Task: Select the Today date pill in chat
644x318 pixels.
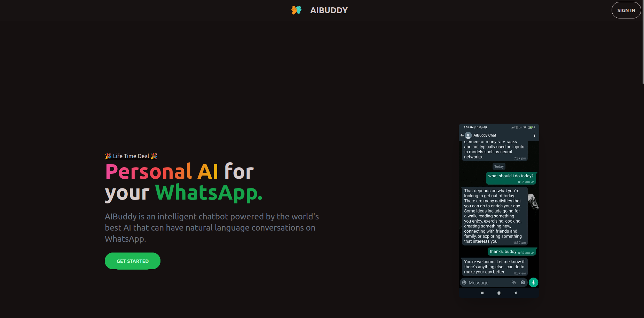Action: tap(499, 166)
